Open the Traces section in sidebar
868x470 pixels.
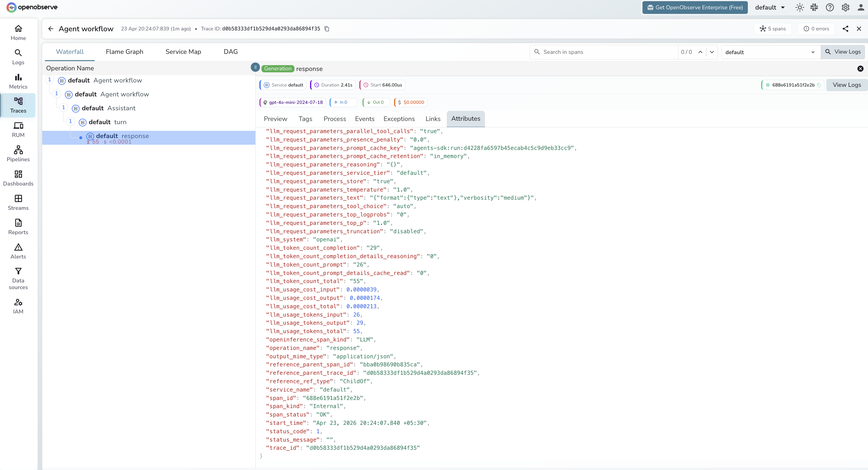(18, 105)
